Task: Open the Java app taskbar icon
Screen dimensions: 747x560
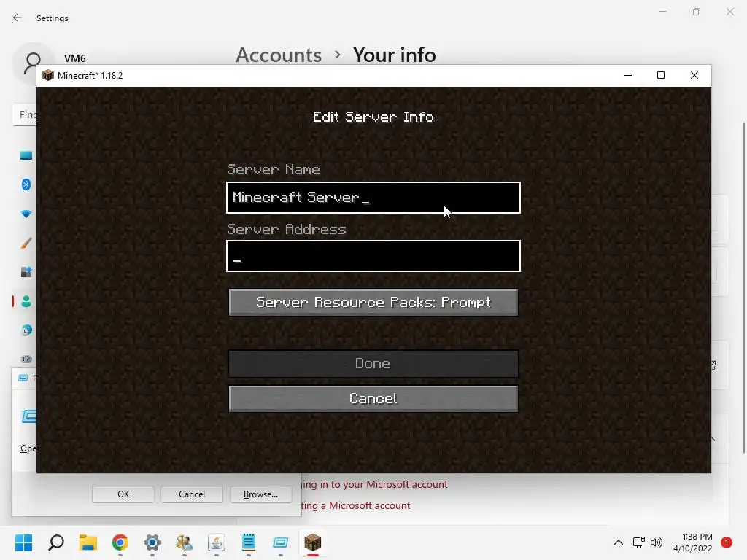Action: [x=216, y=542]
